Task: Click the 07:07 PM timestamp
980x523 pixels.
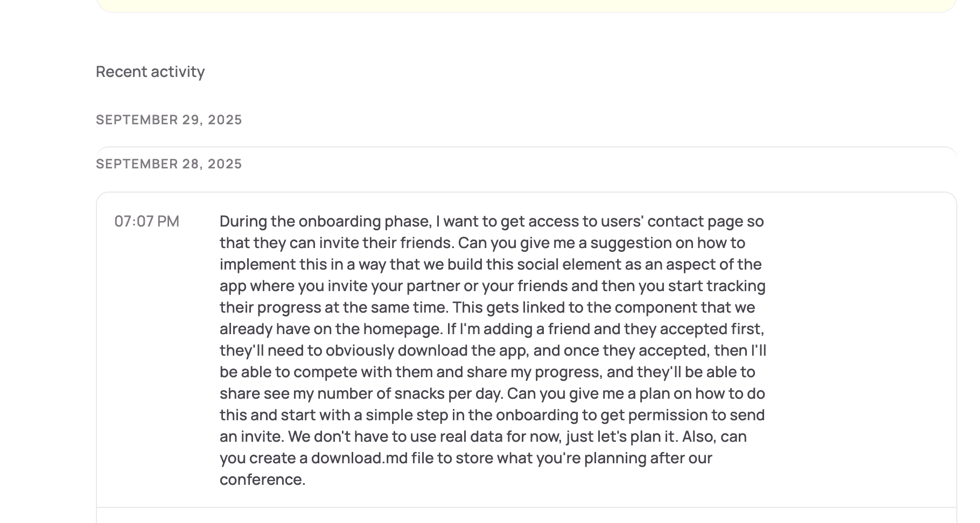Action: click(x=146, y=221)
